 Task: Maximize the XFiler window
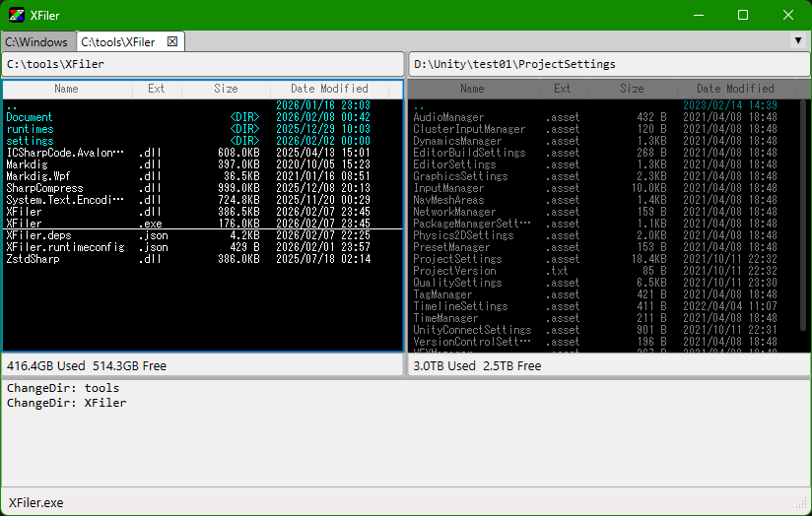click(x=743, y=15)
